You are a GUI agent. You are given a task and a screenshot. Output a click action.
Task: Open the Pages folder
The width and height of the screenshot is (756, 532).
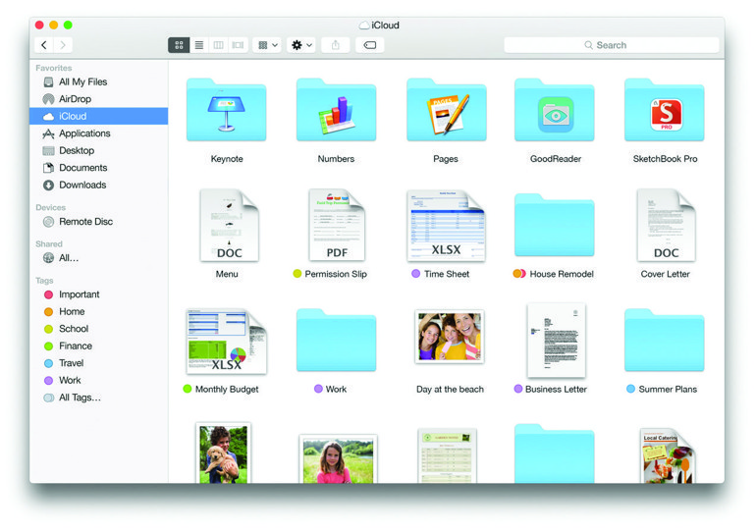click(x=446, y=111)
